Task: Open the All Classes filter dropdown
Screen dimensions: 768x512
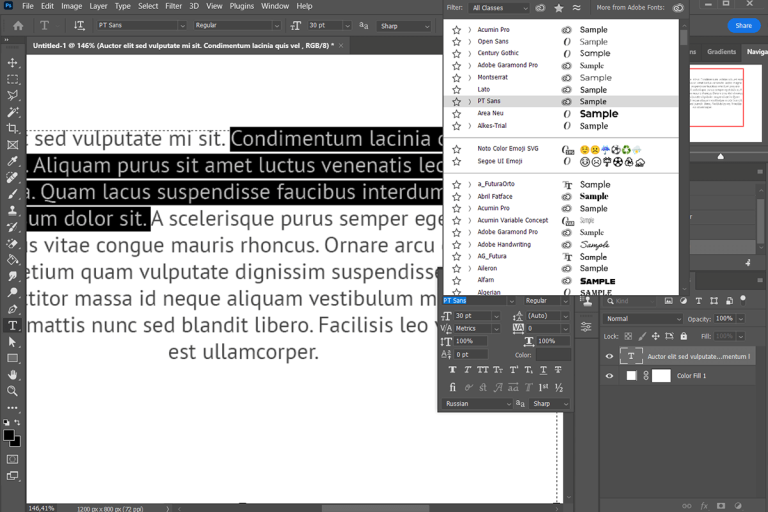Action: (x=499, y=8)
